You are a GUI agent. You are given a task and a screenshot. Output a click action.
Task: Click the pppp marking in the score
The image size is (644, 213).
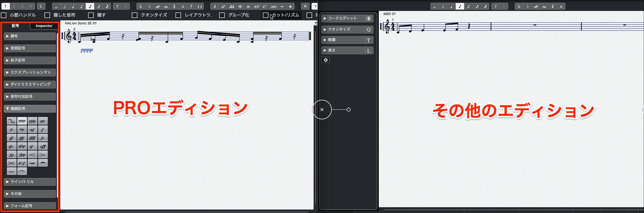[87, 50]
